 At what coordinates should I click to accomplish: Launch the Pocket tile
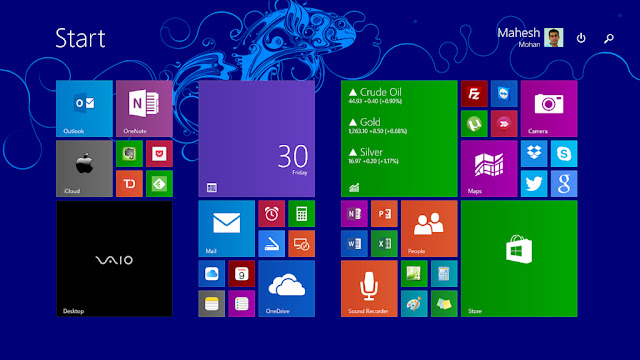coord(159,154)
